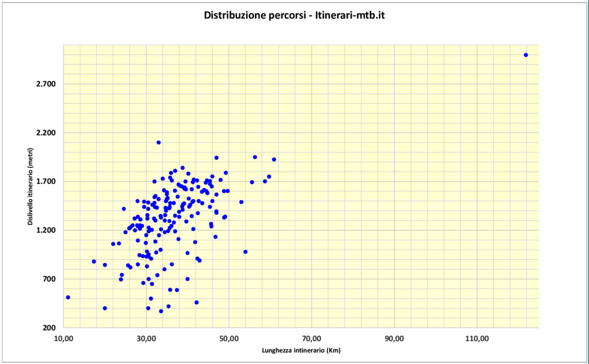Click the isolated data point just above 2.200 level

pyautogui.click(x=158, y=142)
